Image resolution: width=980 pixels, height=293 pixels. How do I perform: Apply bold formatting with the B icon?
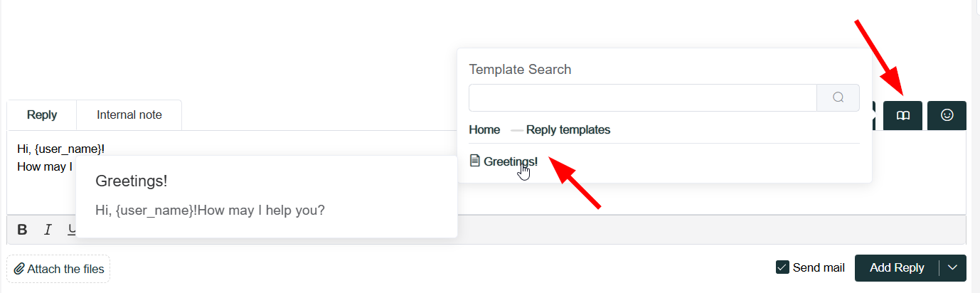point(22,230)
